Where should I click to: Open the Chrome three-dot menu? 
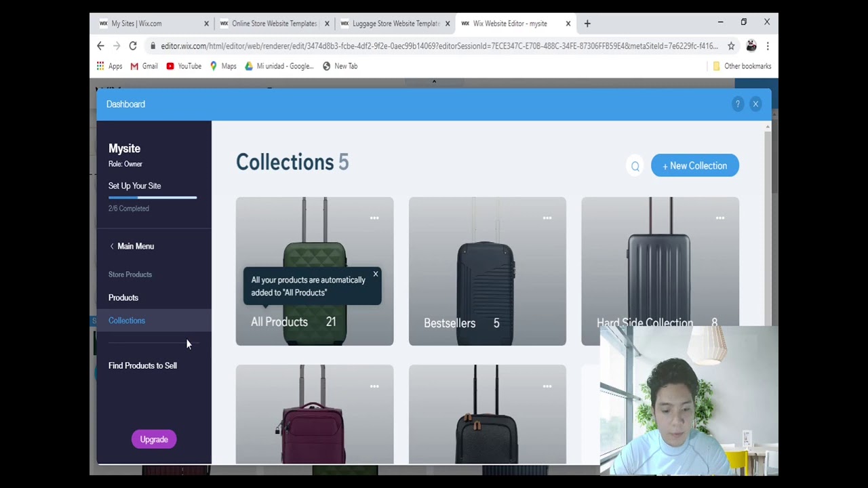click(x=768, y=46)
